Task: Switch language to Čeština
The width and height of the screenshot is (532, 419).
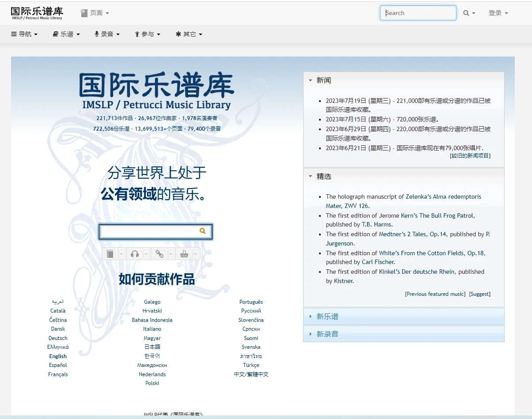Action: point(58,320)
